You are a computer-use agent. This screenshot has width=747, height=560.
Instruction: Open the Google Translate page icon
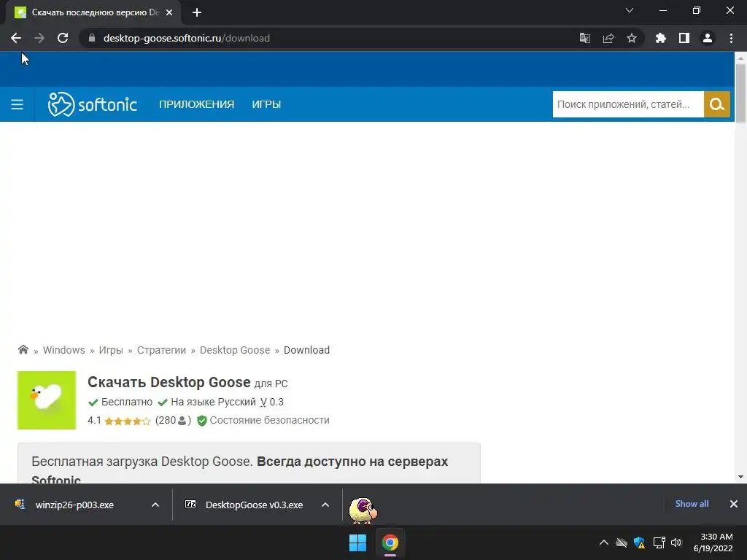[x=584, y=38]
